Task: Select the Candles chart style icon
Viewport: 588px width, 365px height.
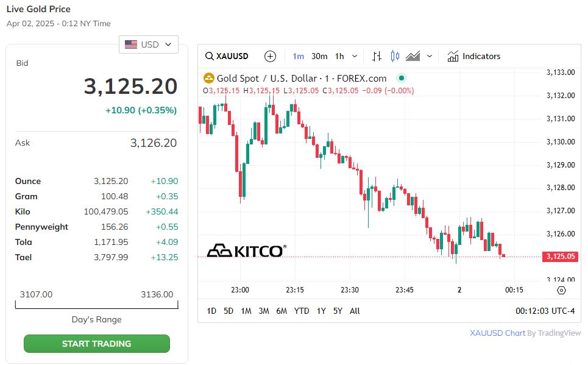Action: tap(395, 56)
